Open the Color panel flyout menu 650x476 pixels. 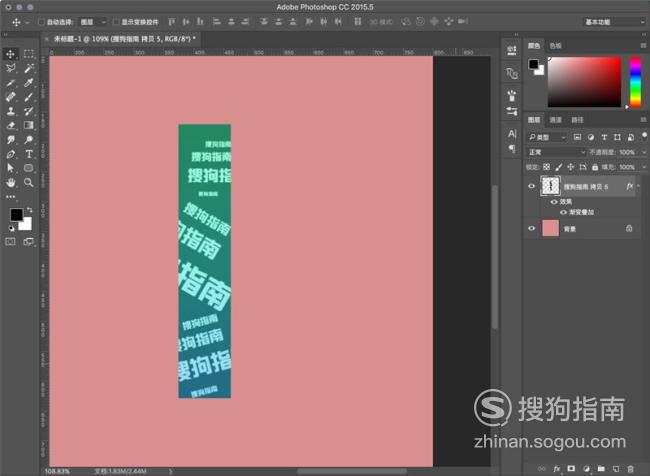643,46
